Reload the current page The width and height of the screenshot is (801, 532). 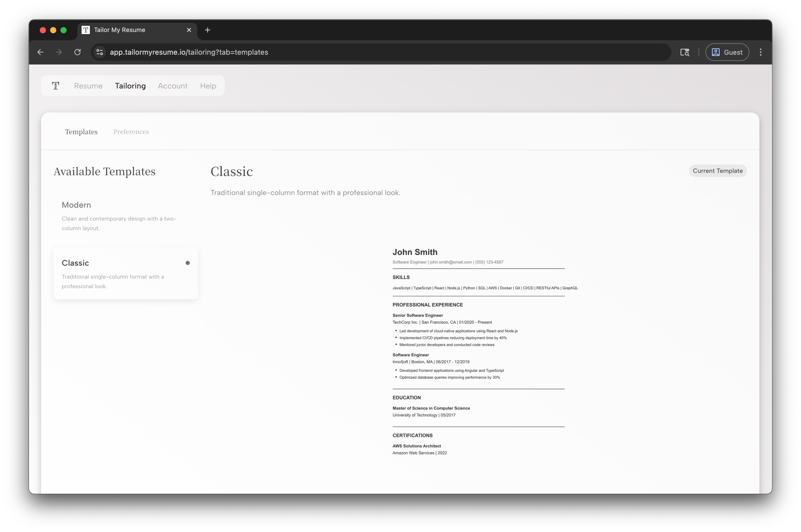coord(77,52)
